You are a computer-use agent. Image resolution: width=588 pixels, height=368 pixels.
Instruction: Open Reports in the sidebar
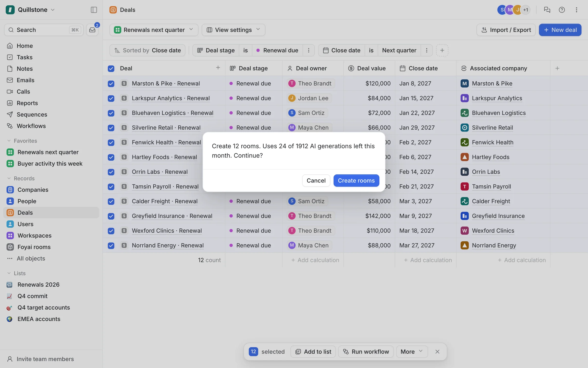pos(51,103)
